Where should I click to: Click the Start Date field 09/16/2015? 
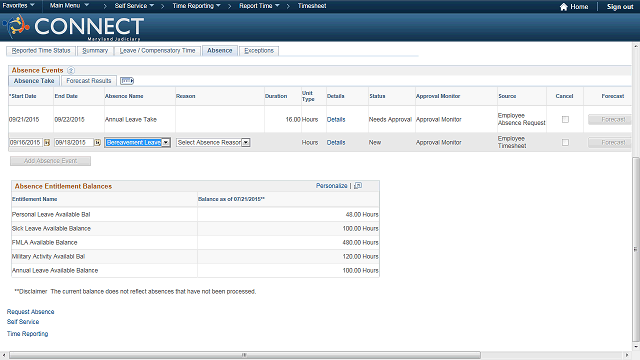point(26,142)
